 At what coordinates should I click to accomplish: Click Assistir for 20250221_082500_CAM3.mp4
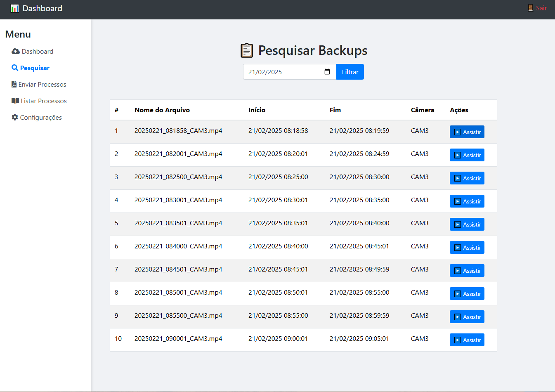467,178
